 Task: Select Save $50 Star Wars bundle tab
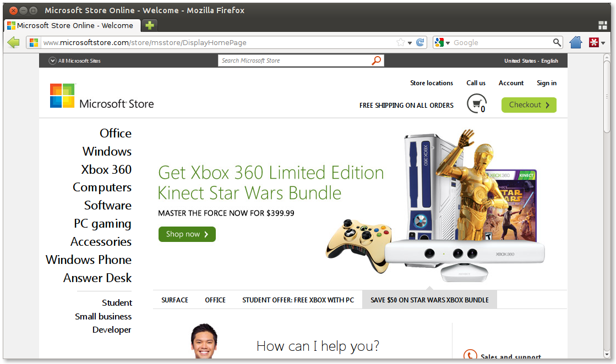pos(429,300)
